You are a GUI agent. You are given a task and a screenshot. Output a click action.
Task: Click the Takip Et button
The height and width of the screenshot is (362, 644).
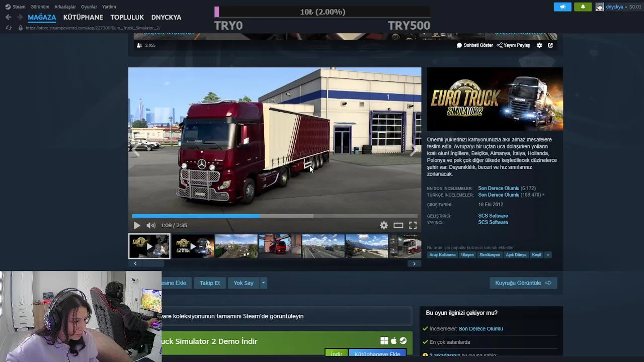(210, 283)
